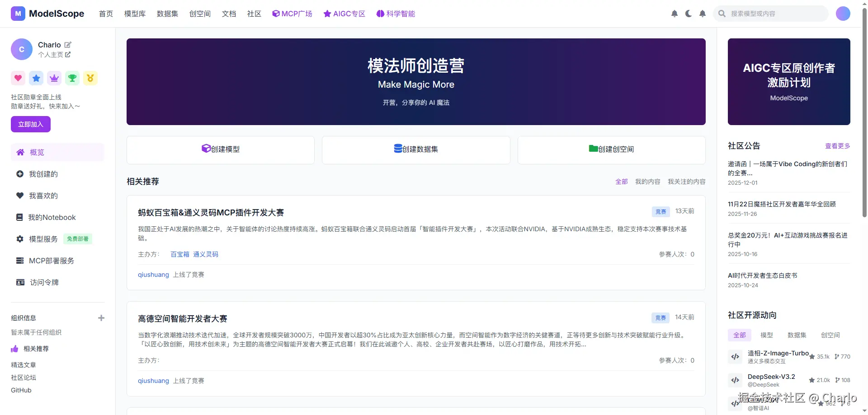Select the 全部 filter under 相关推荐
The height and width of the screenshot is (415, 868).
pos(622,182)
